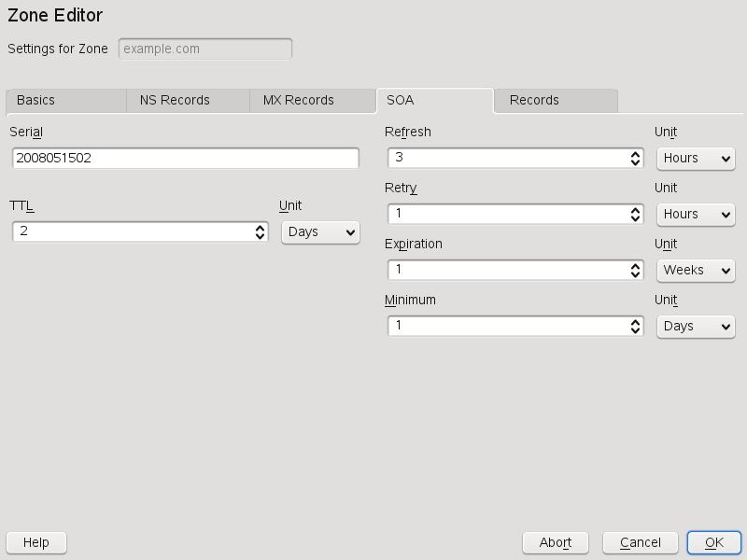Open the TTL Unit dropdown showing Days
The image size is (747, 560).
click(320, 232)
